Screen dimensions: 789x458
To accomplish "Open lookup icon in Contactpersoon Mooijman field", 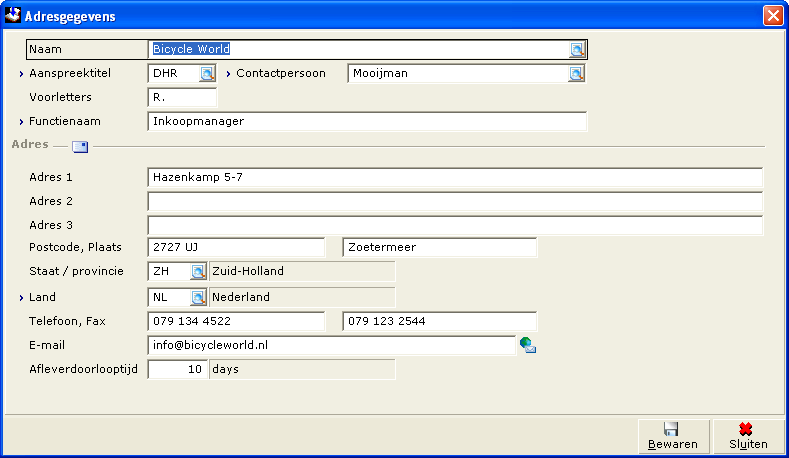I will coord(576,73).
